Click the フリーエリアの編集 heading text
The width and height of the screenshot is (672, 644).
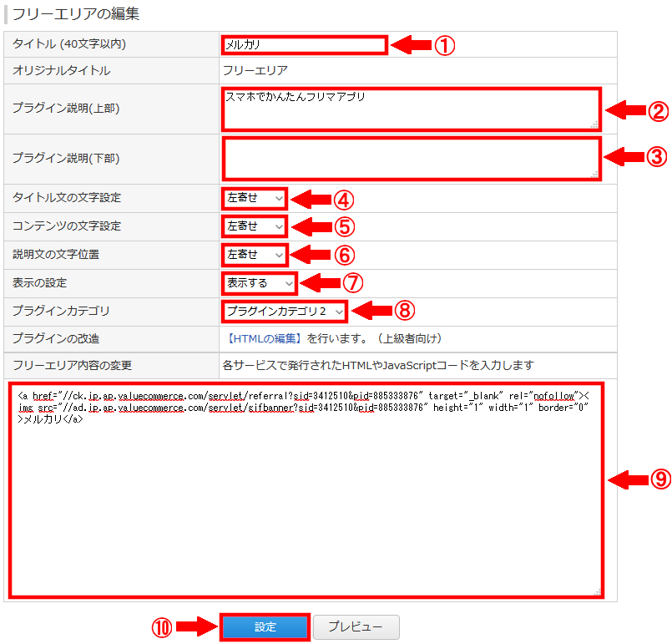pyautogui.click(x=76, y=14)
